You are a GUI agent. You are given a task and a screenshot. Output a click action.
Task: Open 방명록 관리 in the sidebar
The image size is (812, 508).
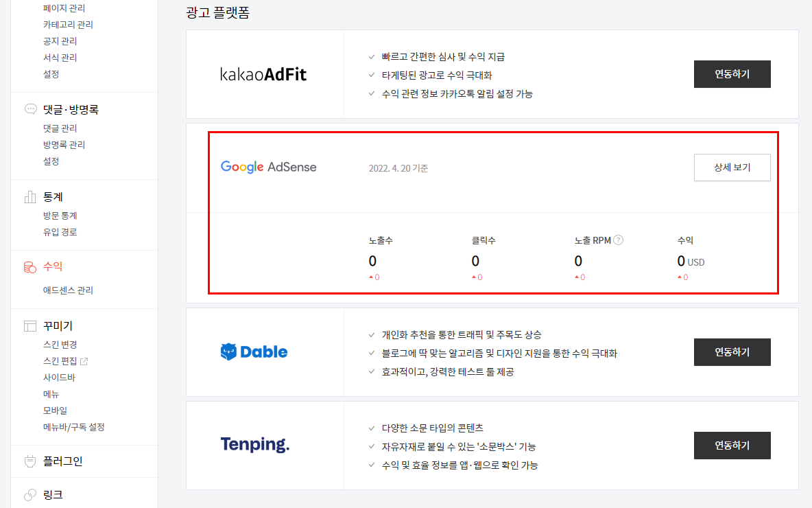(x=64, y=145)
